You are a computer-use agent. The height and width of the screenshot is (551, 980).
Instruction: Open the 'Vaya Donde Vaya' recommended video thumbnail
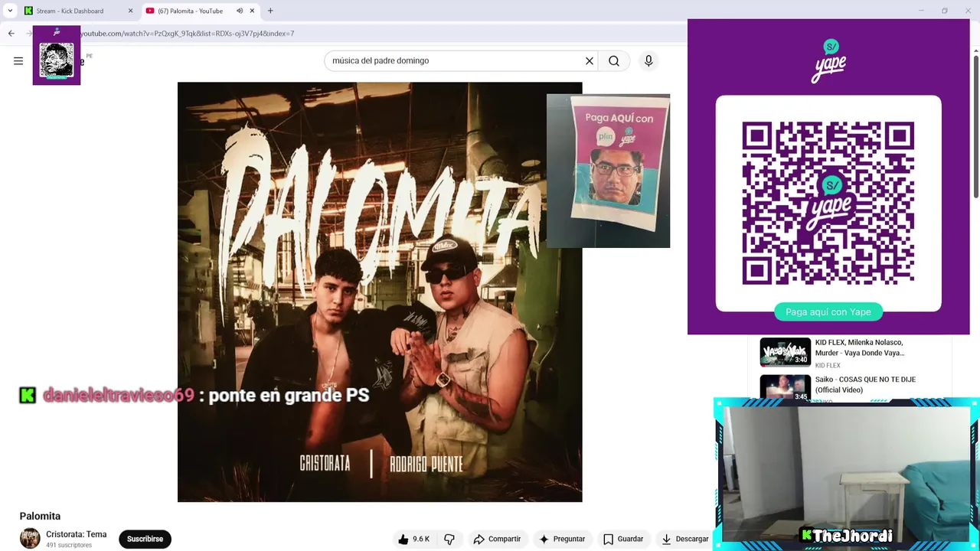[x=785, y=352]
